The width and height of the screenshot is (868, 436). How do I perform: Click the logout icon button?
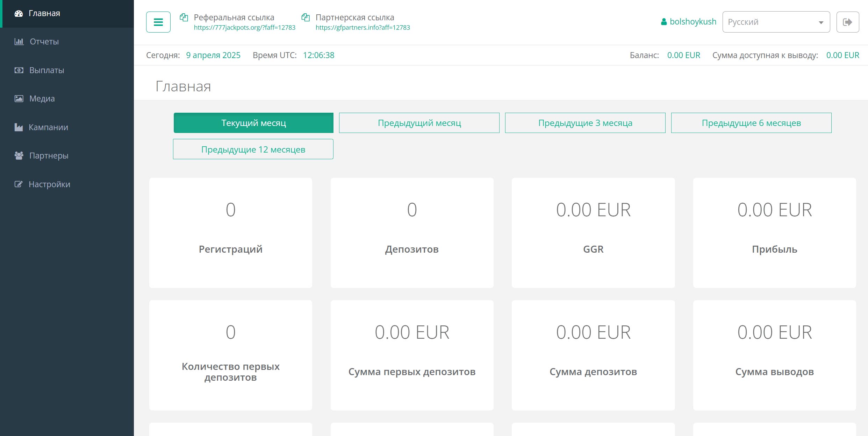pos(847,22)
